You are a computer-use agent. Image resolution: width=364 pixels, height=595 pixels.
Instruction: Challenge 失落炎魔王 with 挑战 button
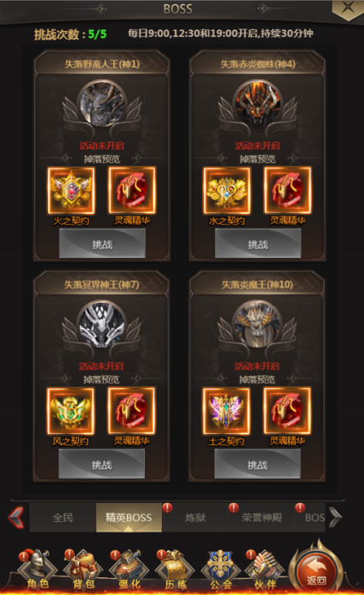point(257,465)
